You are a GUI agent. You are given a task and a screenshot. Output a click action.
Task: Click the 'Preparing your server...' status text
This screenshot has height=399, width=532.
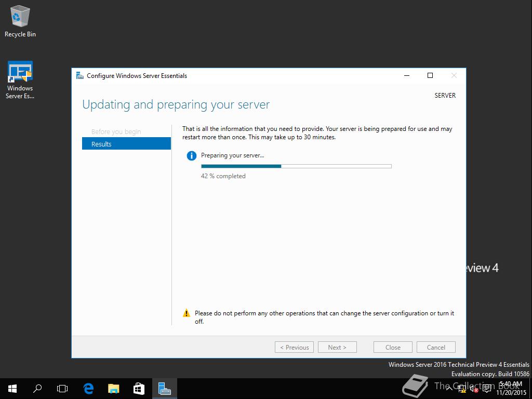pos(232,155)
